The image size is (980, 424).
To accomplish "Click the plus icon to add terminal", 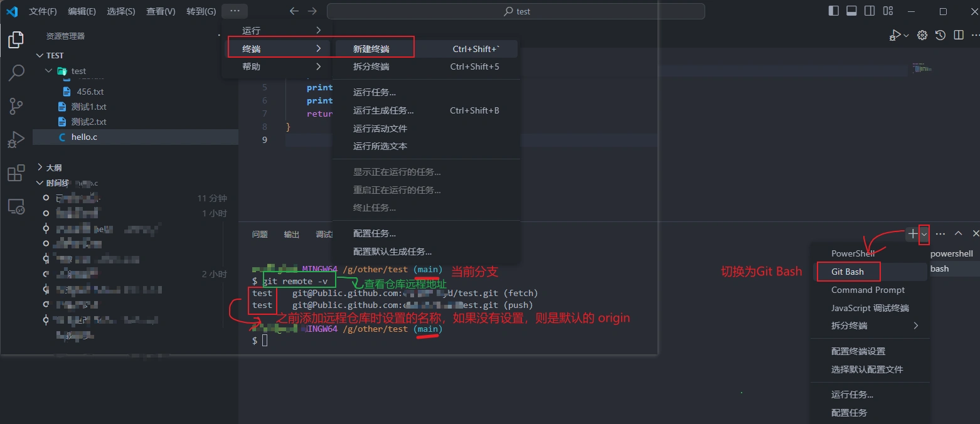I will pyautogui.click(x=913, y=233).
